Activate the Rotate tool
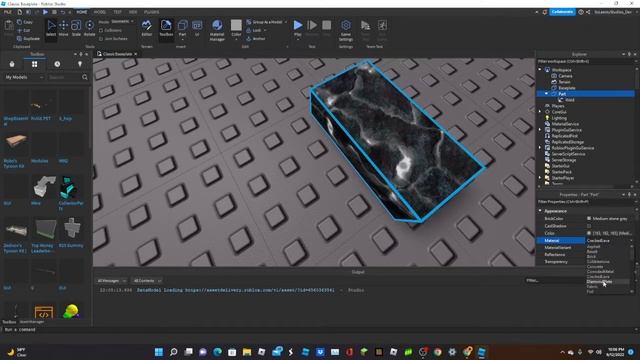This screenshot has height=360, width=640. pyautogui.click(x=89, y=28)
